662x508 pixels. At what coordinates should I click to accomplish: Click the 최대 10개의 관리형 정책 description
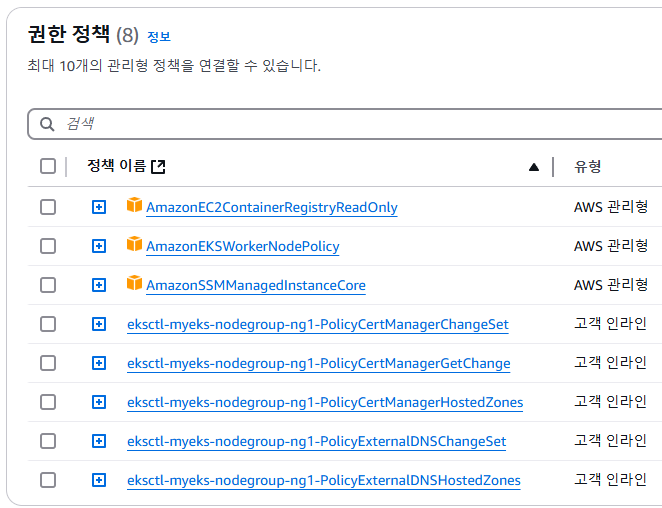(x=174, y=65)
